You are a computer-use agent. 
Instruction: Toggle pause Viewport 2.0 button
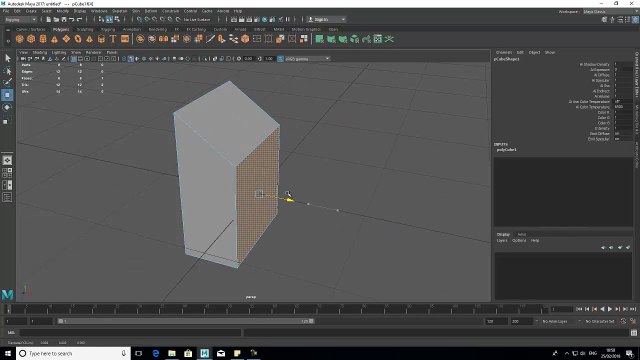click(x=288, y=19)
